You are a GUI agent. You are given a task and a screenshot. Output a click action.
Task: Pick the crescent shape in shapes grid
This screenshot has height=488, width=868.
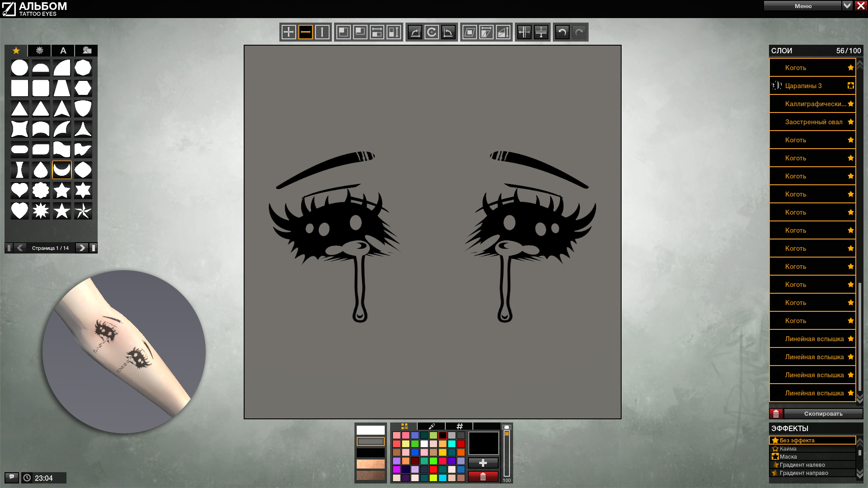point(62,170)
